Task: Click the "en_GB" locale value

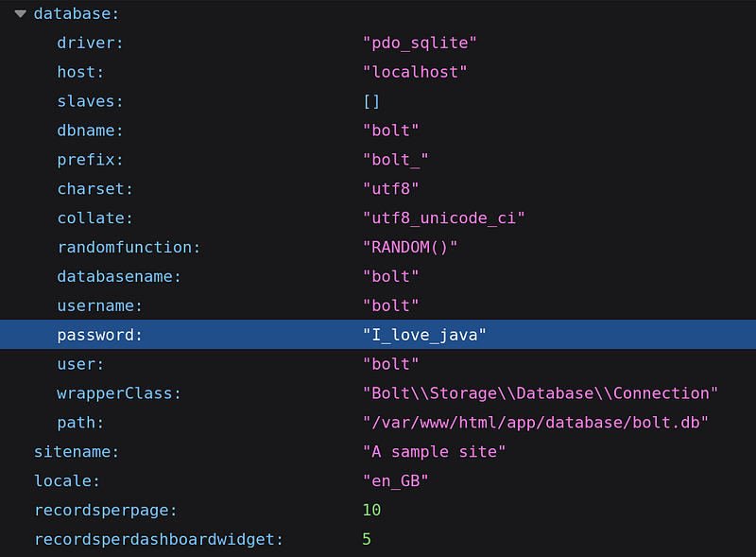Action: pos(396,481)
